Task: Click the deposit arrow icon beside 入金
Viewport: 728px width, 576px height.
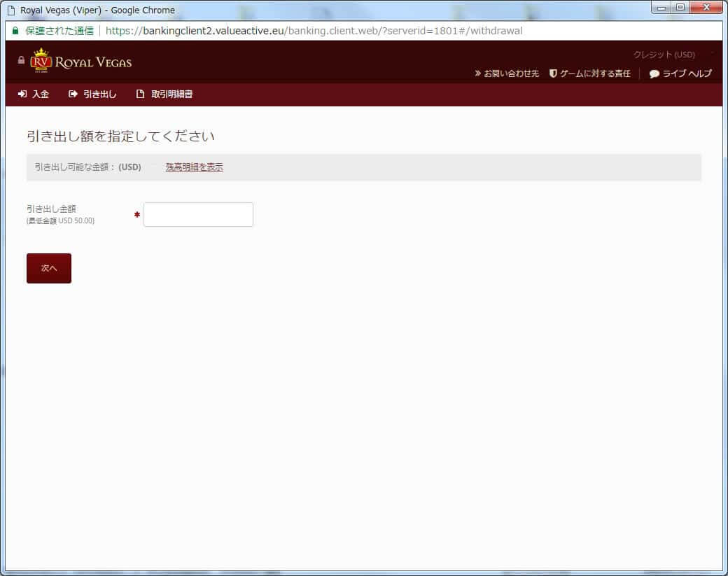Action: tap(22, 94)
